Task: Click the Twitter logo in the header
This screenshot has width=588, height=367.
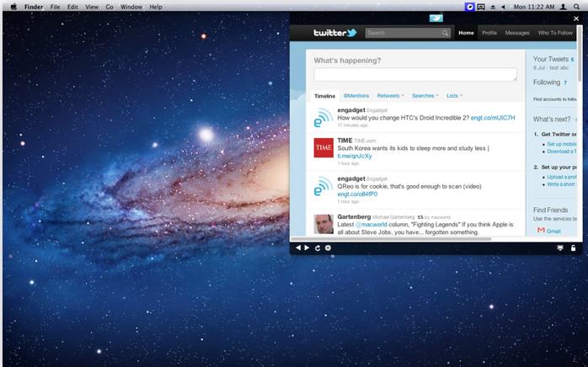Action: pyautogui.click(x=335, y=33)
